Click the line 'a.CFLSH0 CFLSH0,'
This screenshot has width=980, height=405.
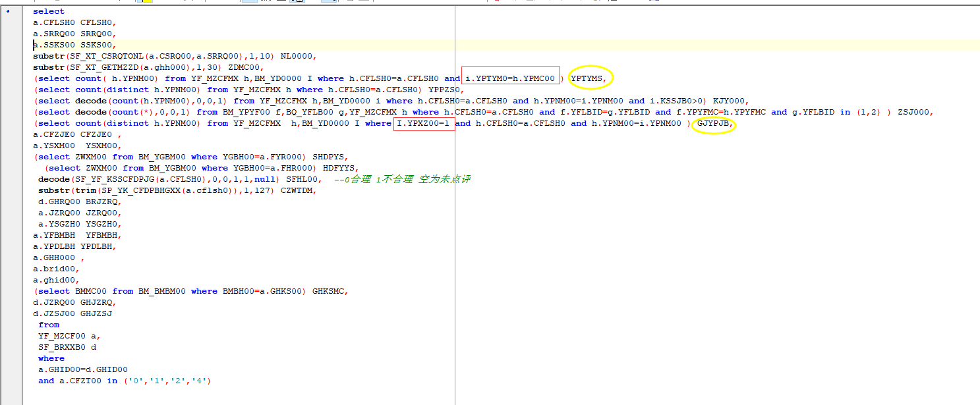point(74,22)
